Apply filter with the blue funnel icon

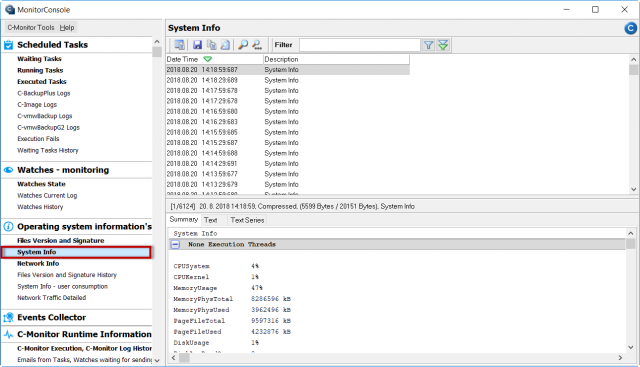click(428, 45)
